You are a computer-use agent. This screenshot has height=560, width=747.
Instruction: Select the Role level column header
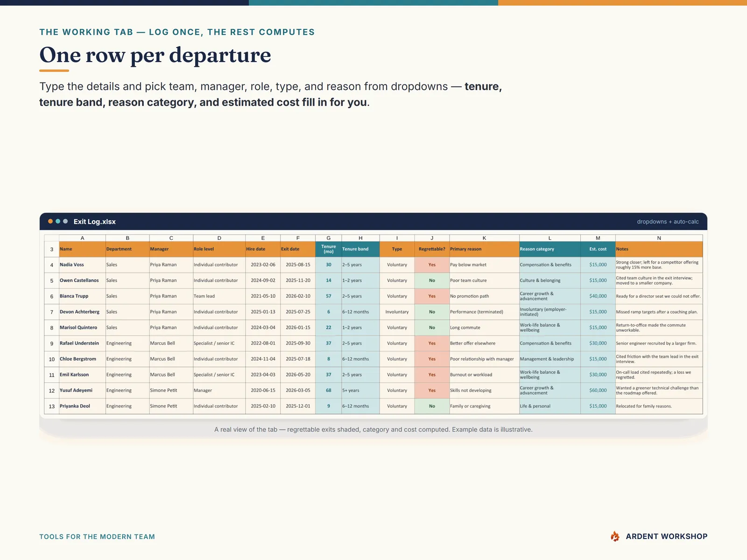point(219,249)
